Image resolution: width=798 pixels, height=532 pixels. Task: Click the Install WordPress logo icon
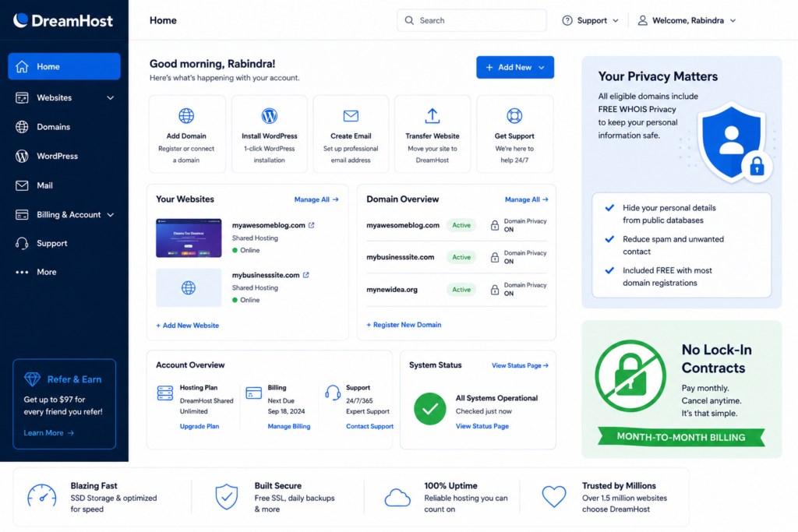(x=269, y=116)
